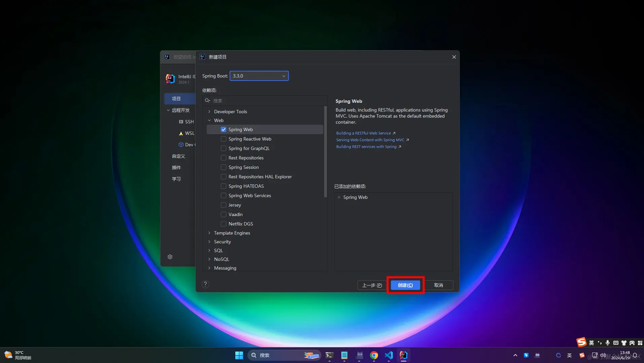Image resolution: width=644 pixels, height=363 pixels.
Task: Remove Spring Web via the X icon
Action: point(339,197)
